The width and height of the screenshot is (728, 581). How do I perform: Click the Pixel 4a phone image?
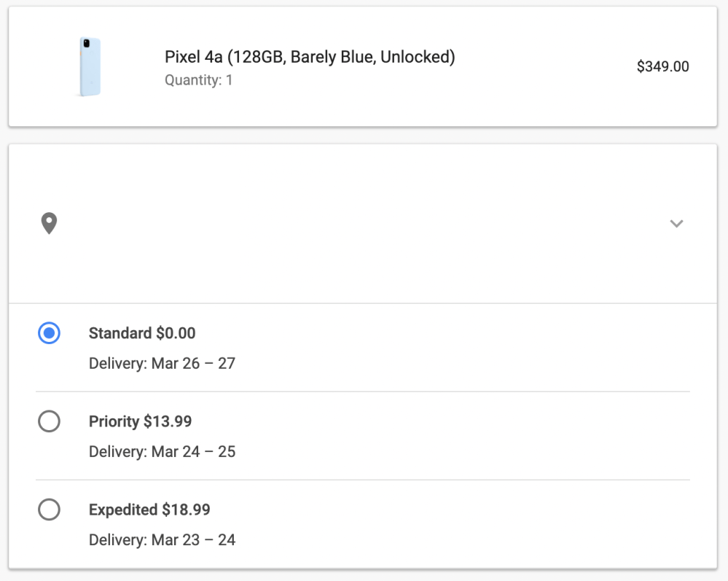point(89,66)
